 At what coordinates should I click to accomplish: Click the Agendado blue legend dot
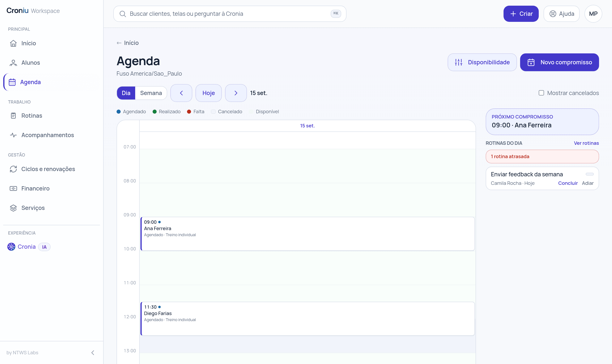(119, 112)
